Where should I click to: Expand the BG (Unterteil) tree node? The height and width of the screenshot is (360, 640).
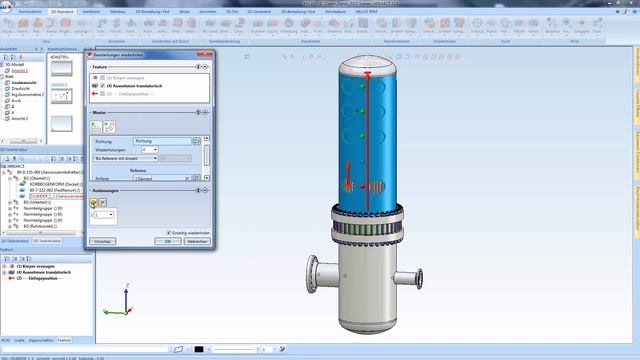click(10, 202)
